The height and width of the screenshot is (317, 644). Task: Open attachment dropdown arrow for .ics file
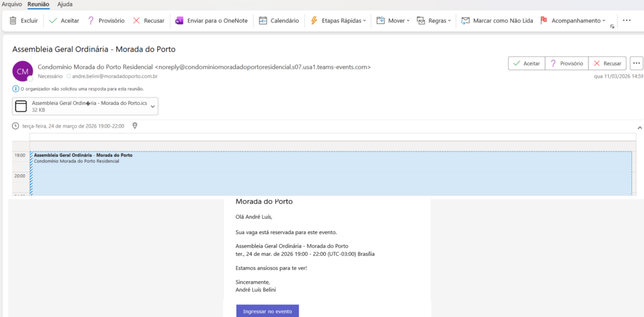(152, 106)
